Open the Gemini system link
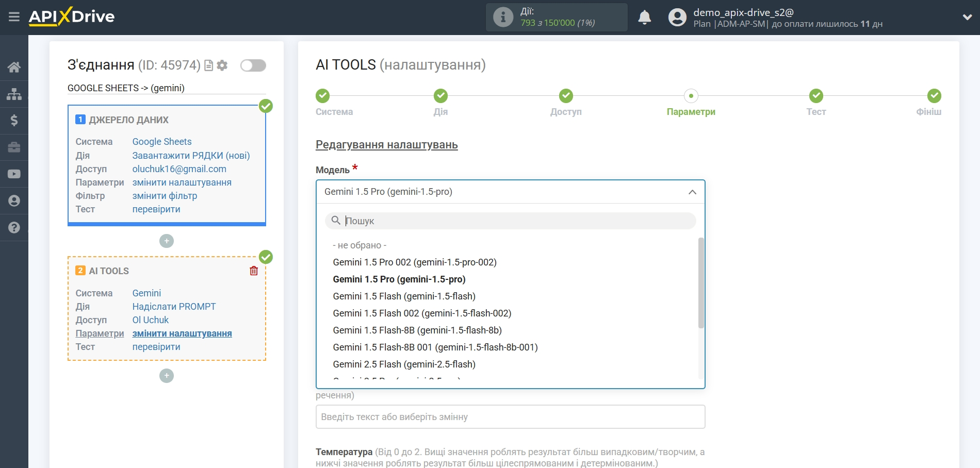This screenshot has width=980, height=468. [146, 293]
